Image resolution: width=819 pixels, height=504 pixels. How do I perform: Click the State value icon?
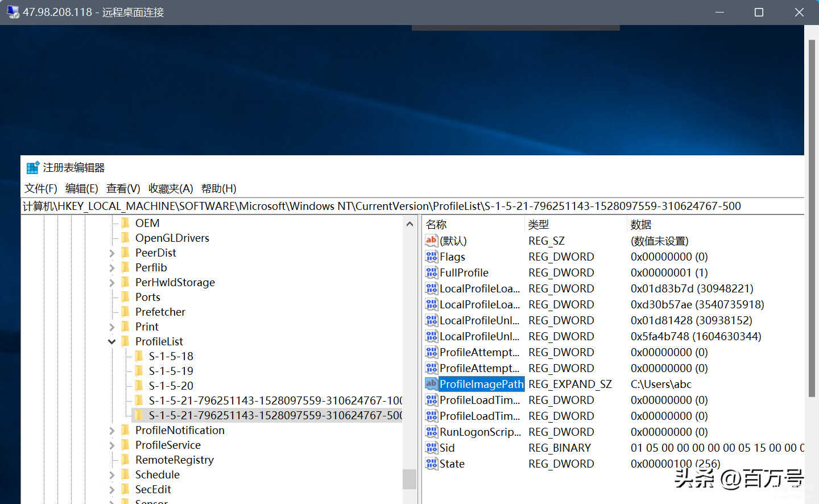pyautogui.click(x=431, y=464)
